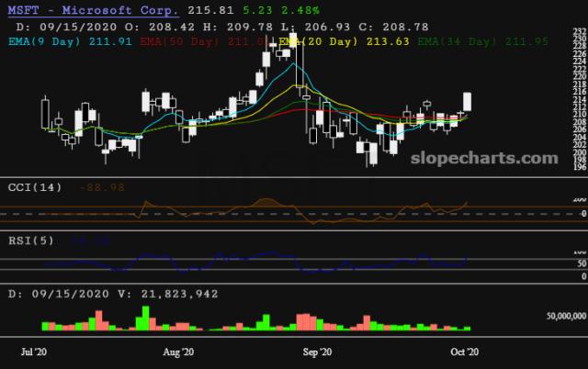The height and width of the screenshot is (369, 588).
Task: Click the last white candlestick on the right
Action: coord(468,103)
